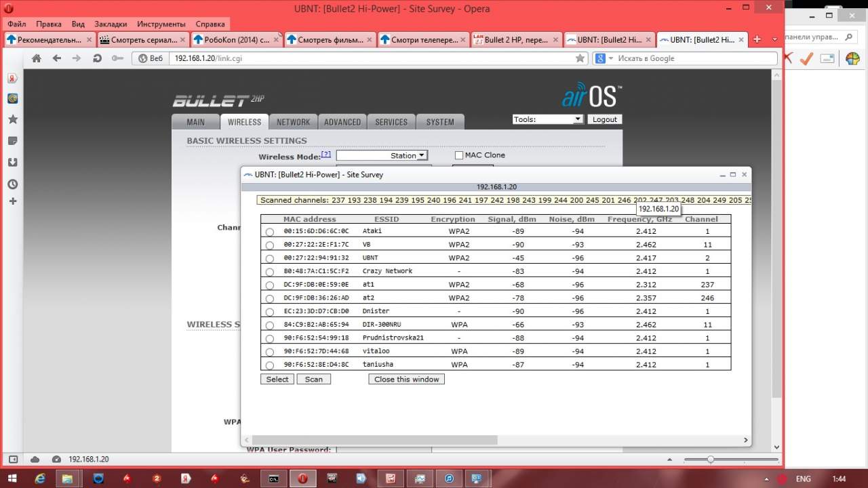Screen dimensions: 868x488
Task: Select the Ataki network radio button
Action: [x=270, y=232]
